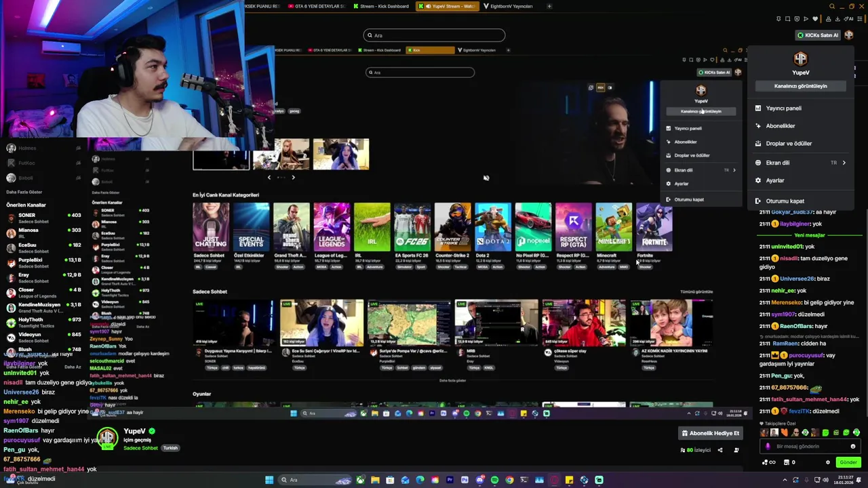The image size is (868, 488).
Task: Click the user icon right of share
Action: (736, 450)
